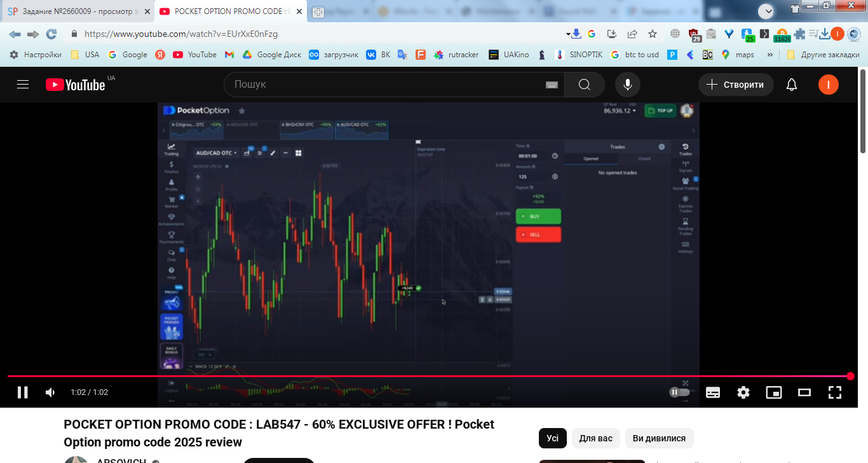This screenshot has width=868, height=463.
Task: Open the orange YouTube account avatar
Action: [829, 85]
